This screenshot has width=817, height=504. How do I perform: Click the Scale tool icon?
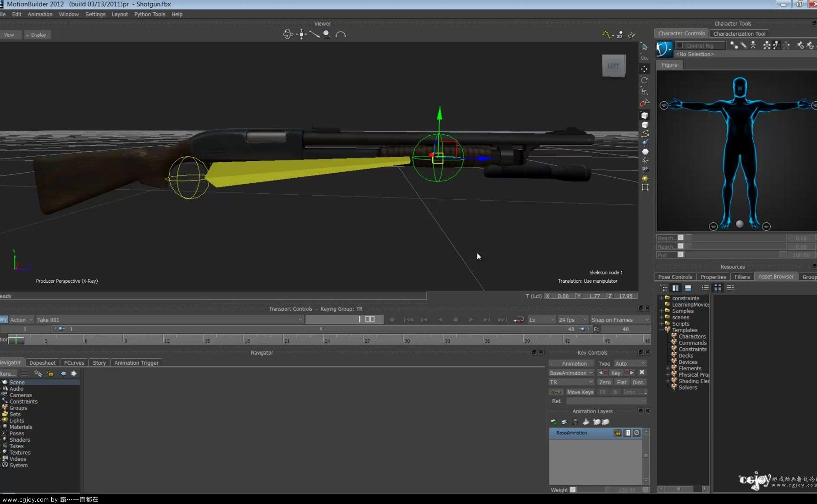click(x=645, y=91)
